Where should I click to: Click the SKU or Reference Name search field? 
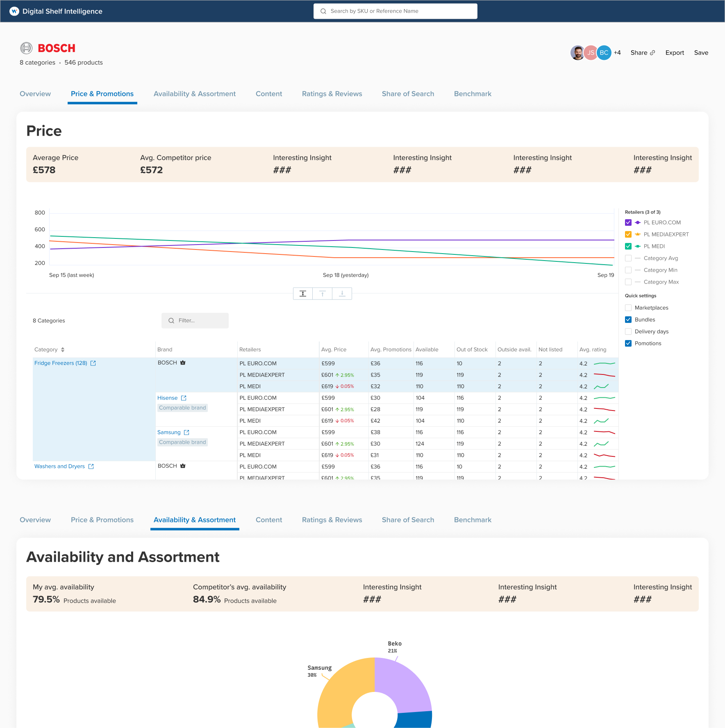coord(395,11)
